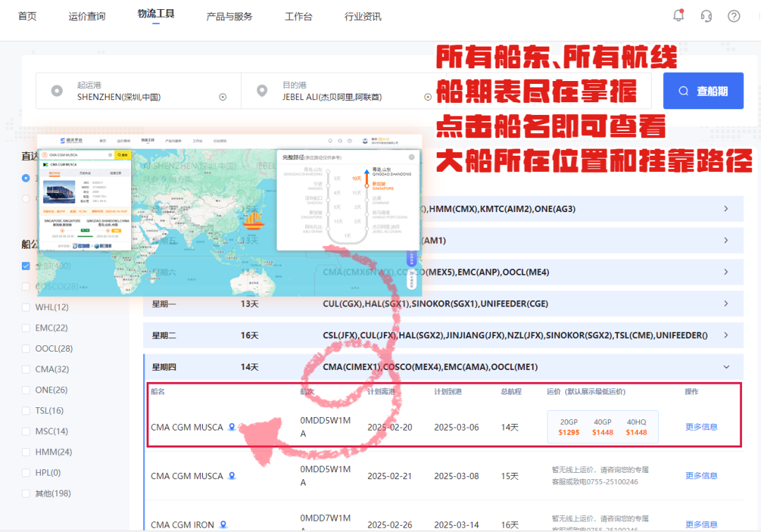
Task: Locate CMA CGM MUSCA 2025-02-21 ship position
Action: click(232, 476)
